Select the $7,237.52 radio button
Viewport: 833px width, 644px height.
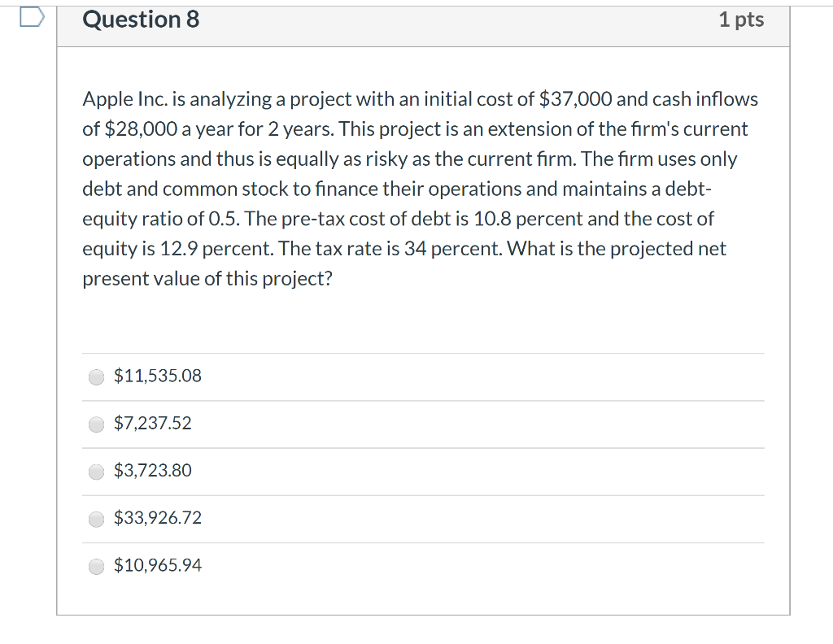tap(95, 424)
